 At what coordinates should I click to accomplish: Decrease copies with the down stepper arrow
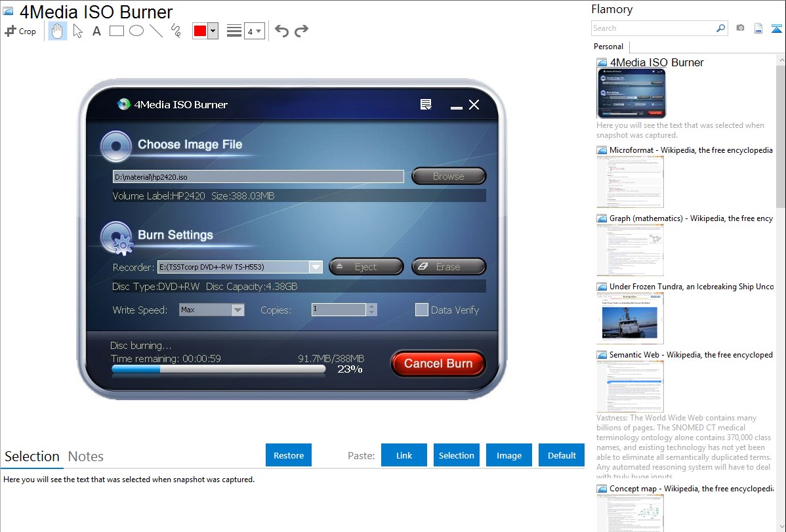tap(371, 313)
